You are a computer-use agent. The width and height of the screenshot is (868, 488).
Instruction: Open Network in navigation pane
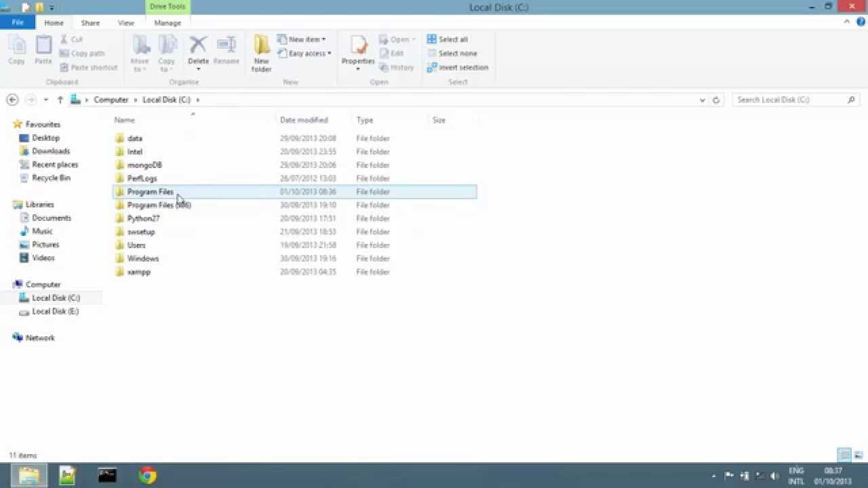pos(40,338)
